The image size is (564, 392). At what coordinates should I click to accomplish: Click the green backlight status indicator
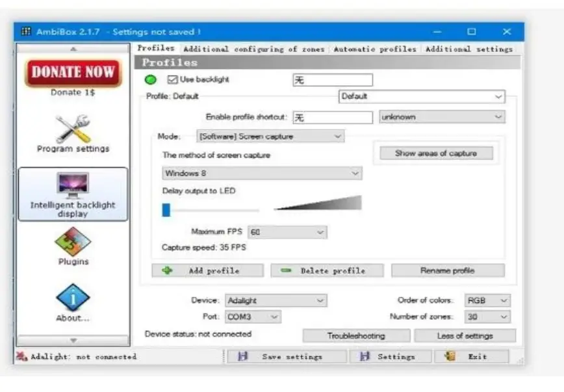tap(150, 79)
